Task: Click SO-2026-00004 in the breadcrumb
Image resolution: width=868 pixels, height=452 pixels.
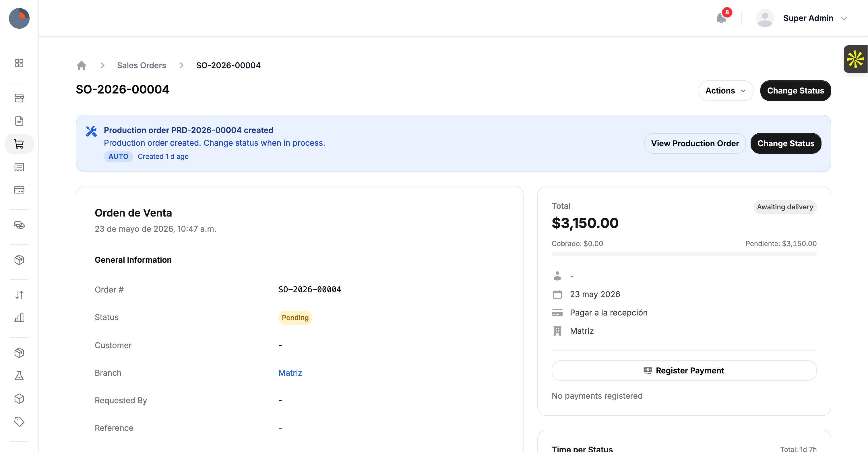Action: click(228, 65)
